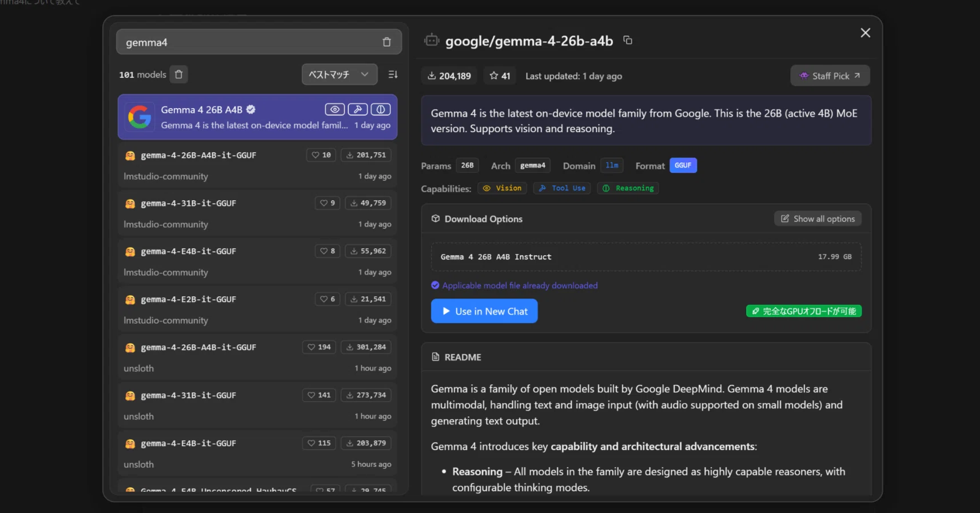
Task: Click the Reasoning capability tag
Action: (x=628, y=188)
